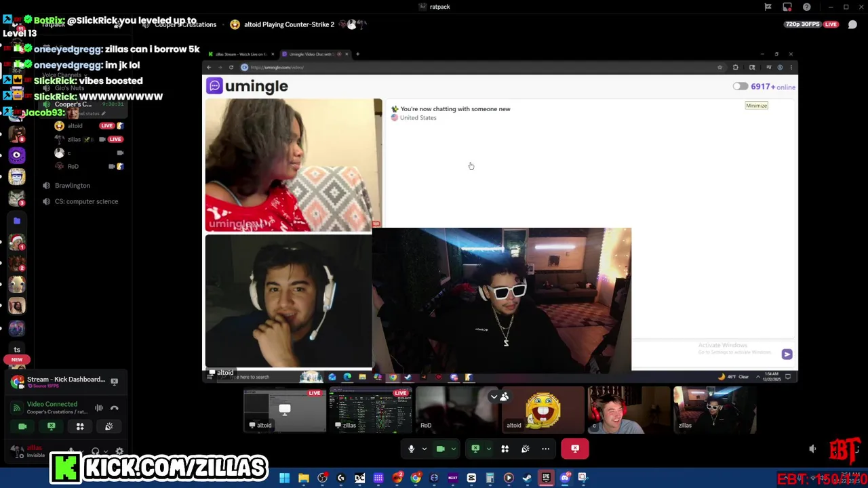
Task: Toggle camera button in voice panel
Action: click(x=22, y=426)
